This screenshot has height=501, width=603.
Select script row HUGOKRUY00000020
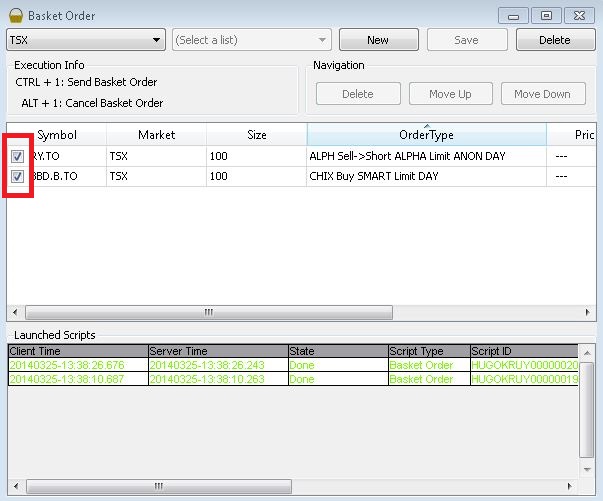[519, 366]
